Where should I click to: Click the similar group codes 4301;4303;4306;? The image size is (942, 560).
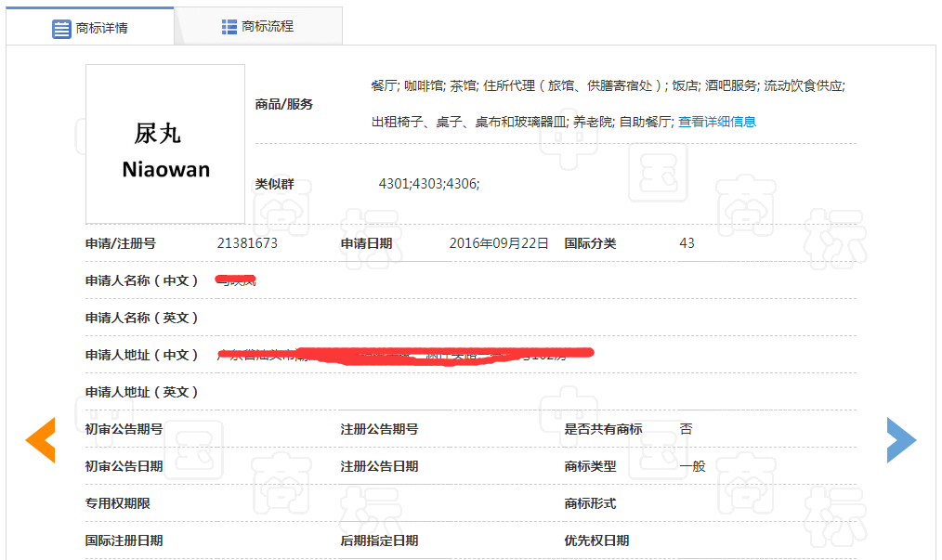[x=428, y=184]
